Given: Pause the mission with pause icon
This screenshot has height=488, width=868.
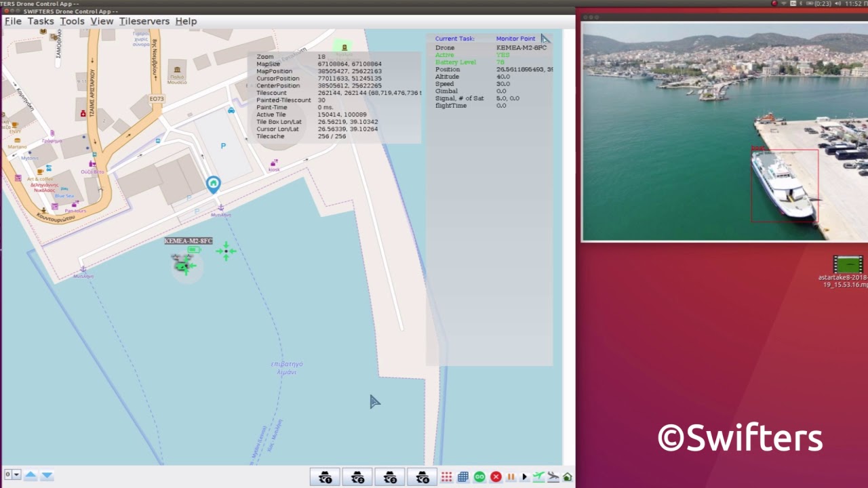Looking at the screenshot, I should 511,477.
